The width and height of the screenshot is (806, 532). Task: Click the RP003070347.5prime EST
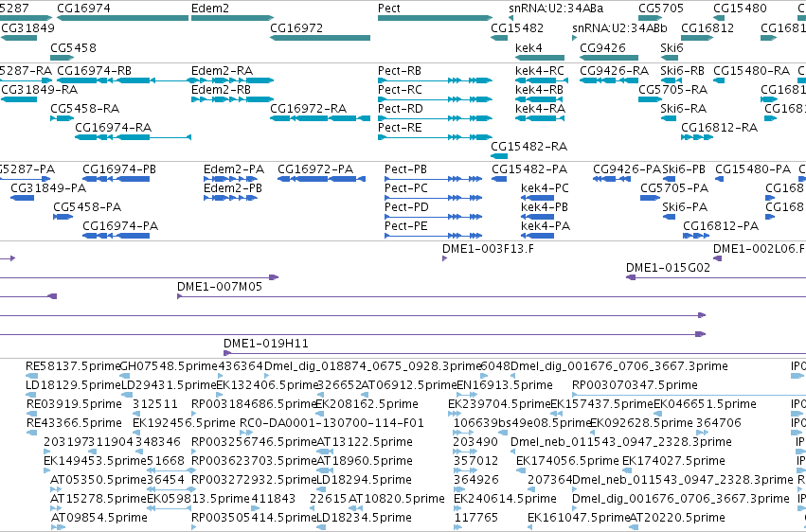pyautogui.click(x=689, y=395)
